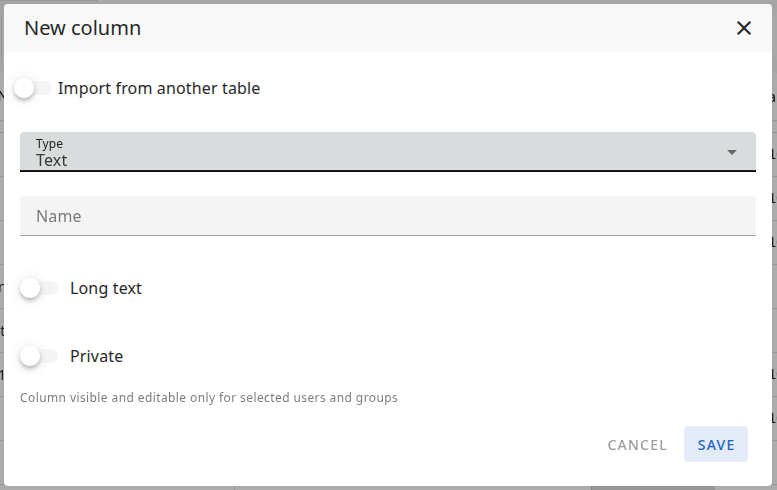Click the small 'Type' field label
Screen dimensions: 777x490
tap(49, 144)
